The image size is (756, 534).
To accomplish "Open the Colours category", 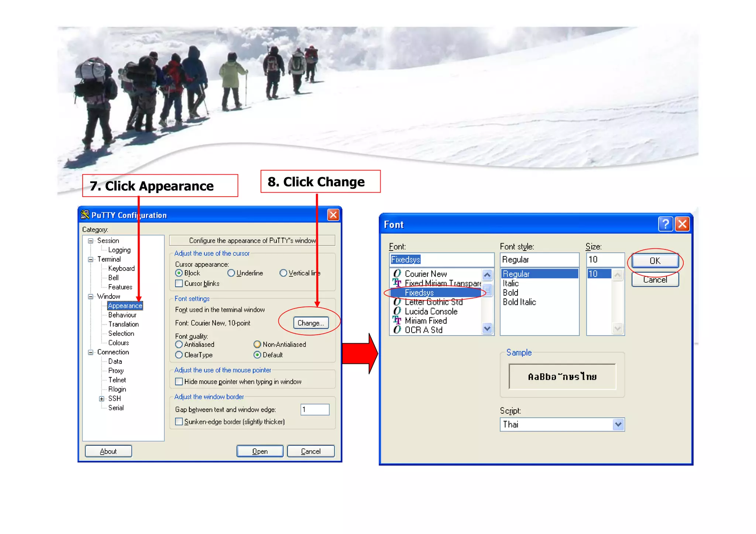I will 118,342.
